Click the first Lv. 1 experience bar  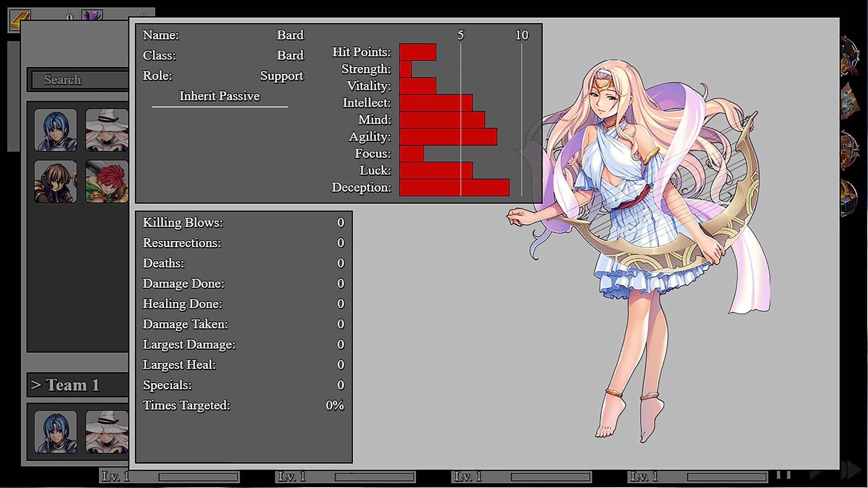click(198, 477)
